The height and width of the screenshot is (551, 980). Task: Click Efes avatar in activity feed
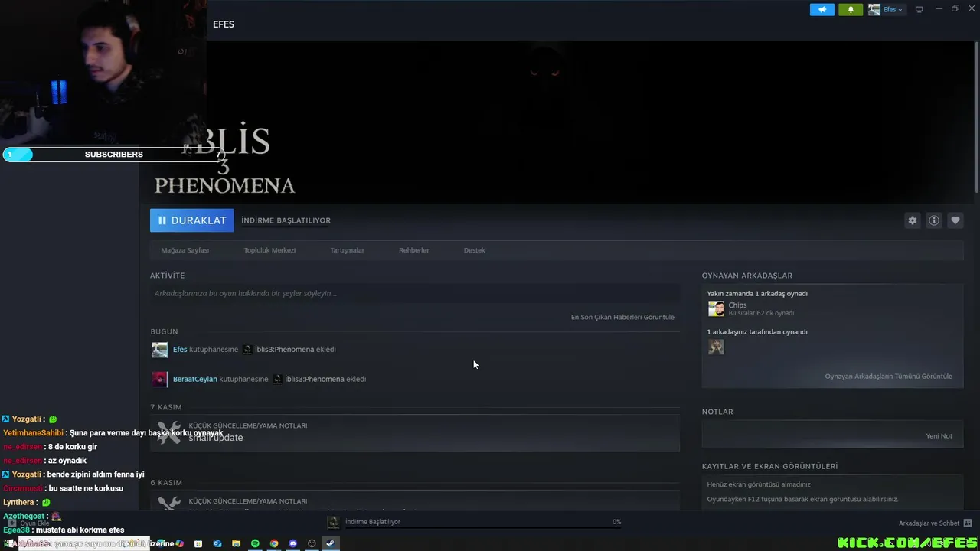tap(159, 350)
